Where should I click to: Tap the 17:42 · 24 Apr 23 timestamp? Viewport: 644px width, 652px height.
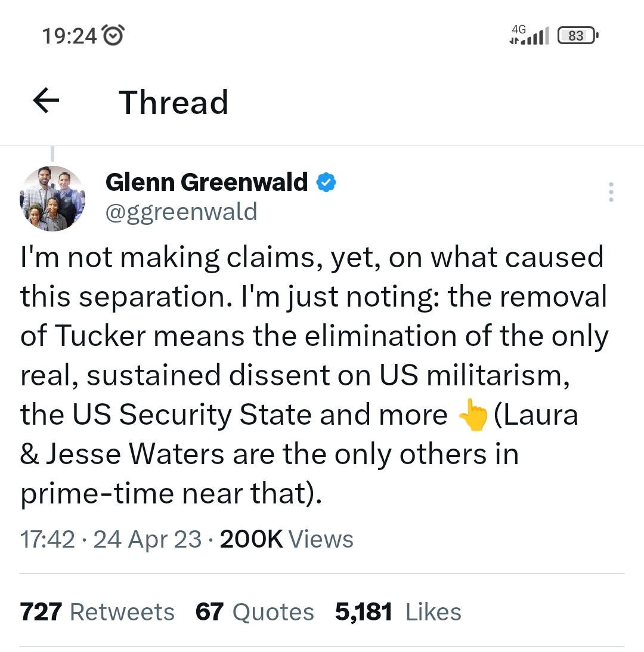coord(111,539)
